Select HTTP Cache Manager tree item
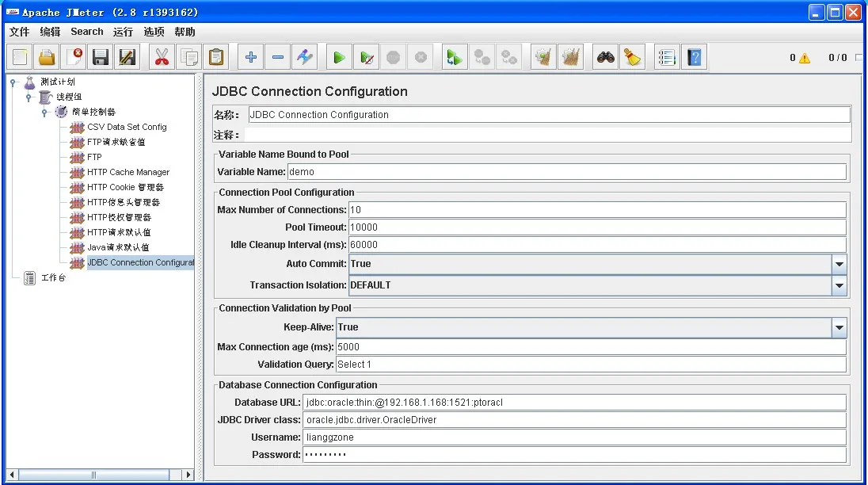868x485 pixels. click(128, 172)
